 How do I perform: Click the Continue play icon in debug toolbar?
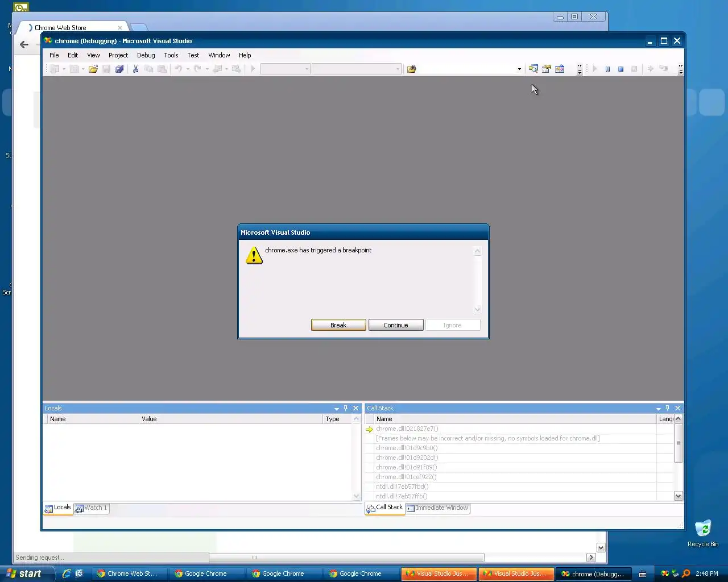(595, 69)
